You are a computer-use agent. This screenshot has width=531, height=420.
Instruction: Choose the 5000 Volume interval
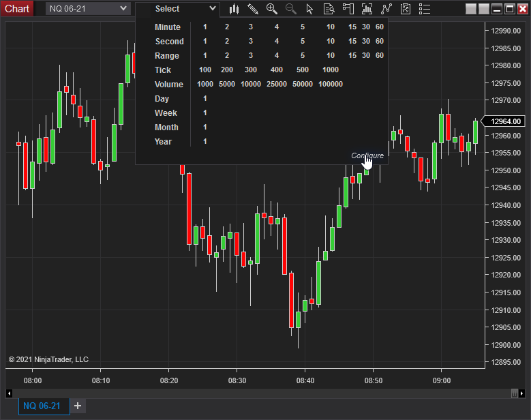227,84
